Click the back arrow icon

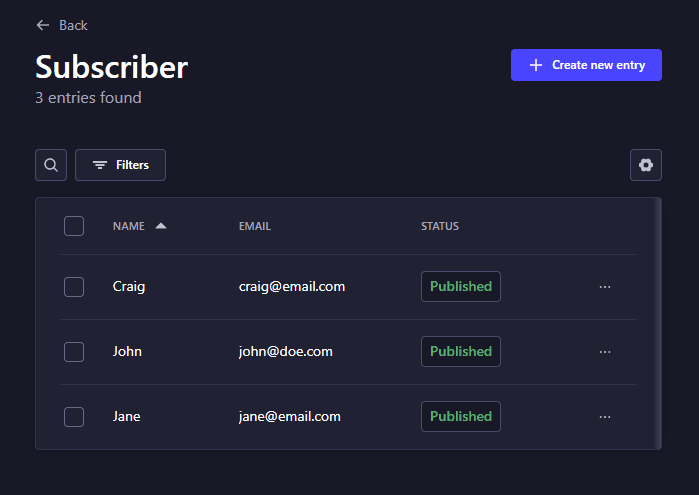pos(42,25)
